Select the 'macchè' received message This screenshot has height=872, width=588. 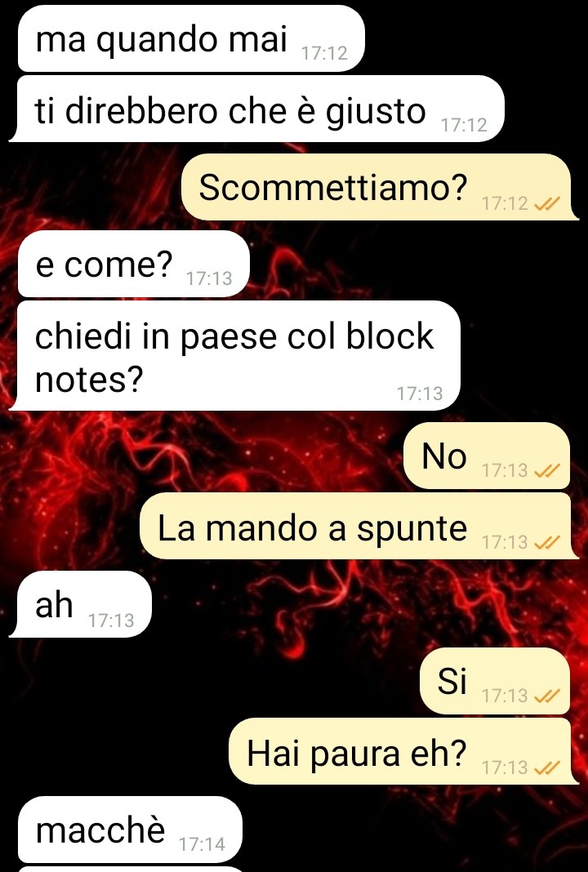(x=130, y=830)
